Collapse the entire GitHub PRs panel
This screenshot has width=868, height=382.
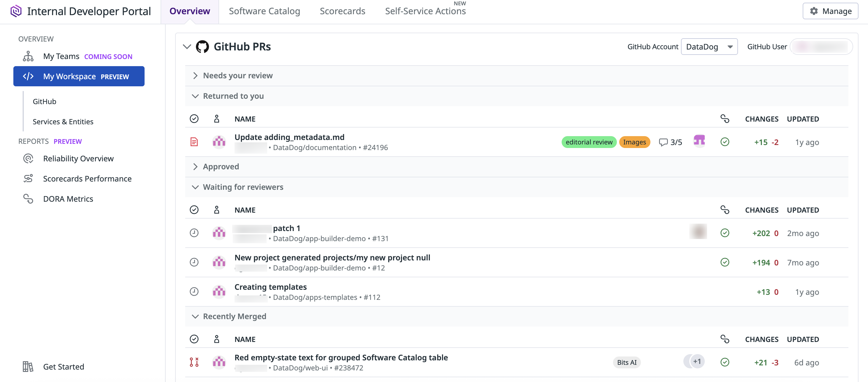click(x=187, y=47)
